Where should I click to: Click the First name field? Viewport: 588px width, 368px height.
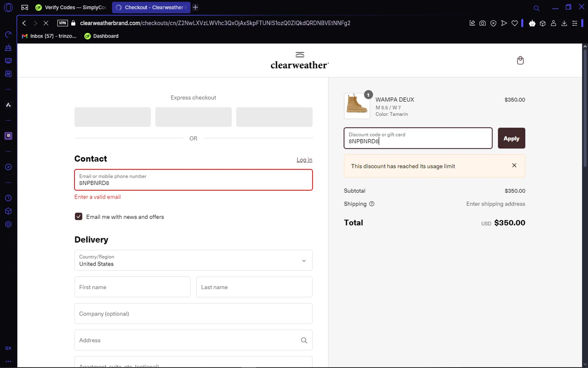coord(132,287)
